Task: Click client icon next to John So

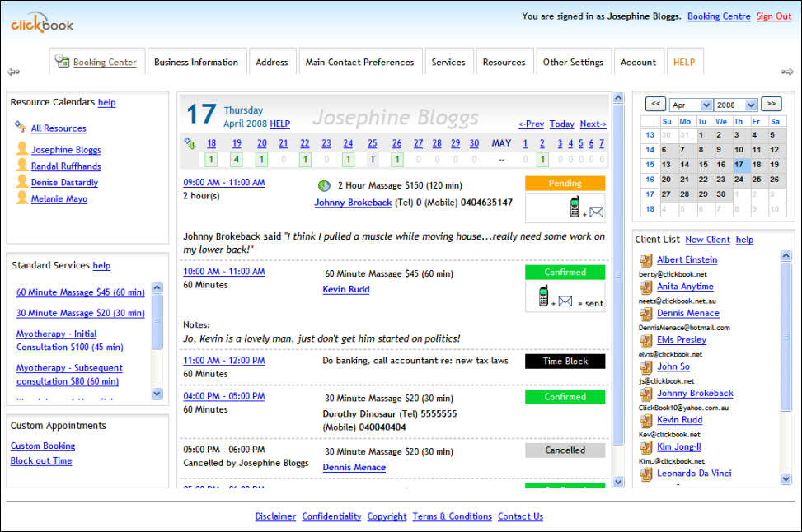Action: click(x=646, y=367)
